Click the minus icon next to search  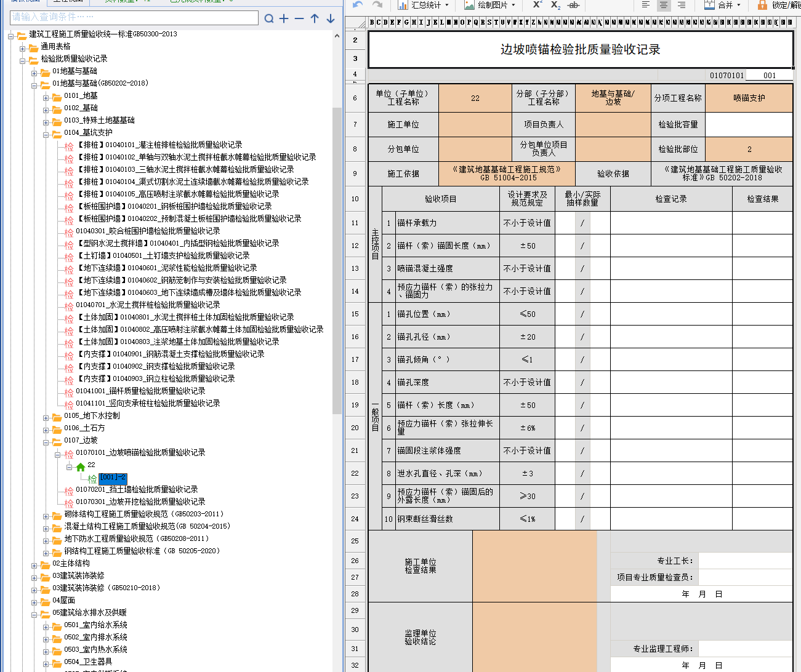[299, 18]
